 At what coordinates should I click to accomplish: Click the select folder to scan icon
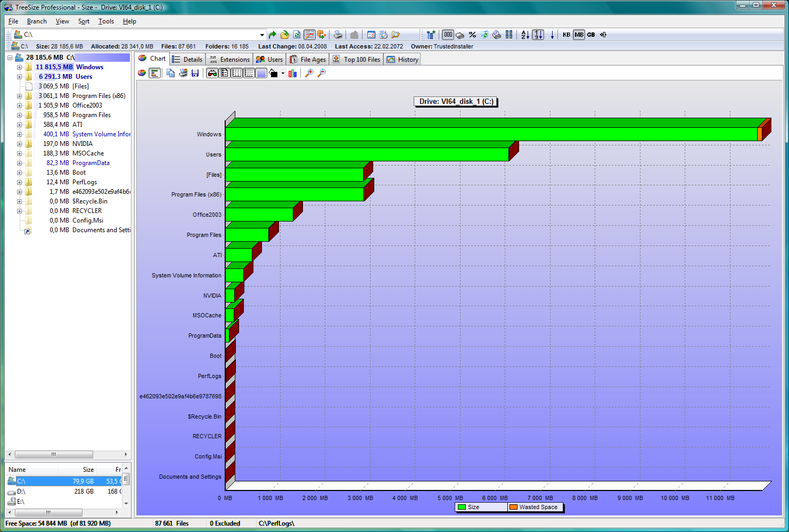click(285, 35)
